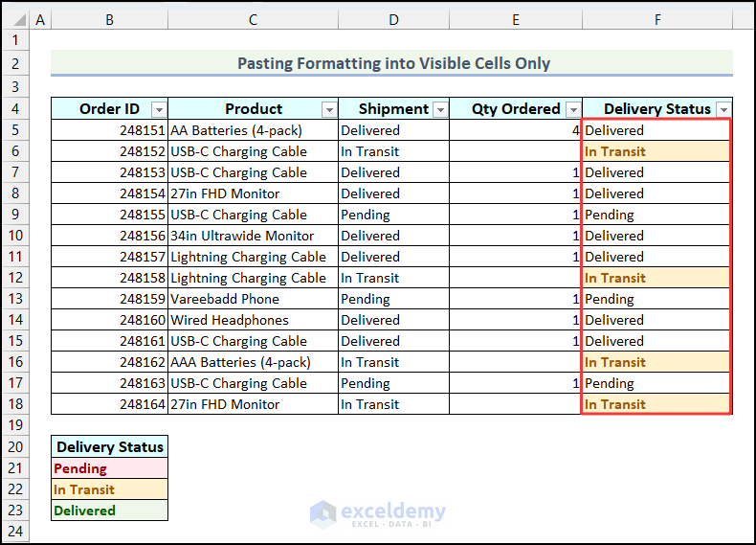Select the pink Pending legend cell
Image resolution: width=756 pixels, height=545 pixels.
[109, 468]
